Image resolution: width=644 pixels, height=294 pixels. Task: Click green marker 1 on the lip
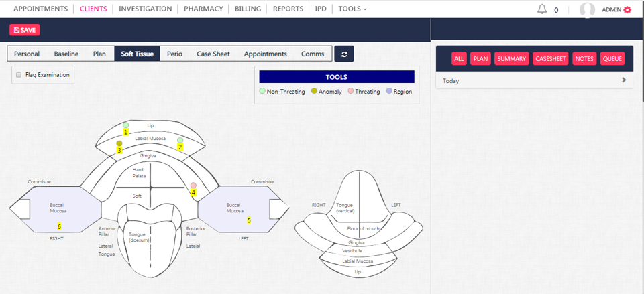125,125
